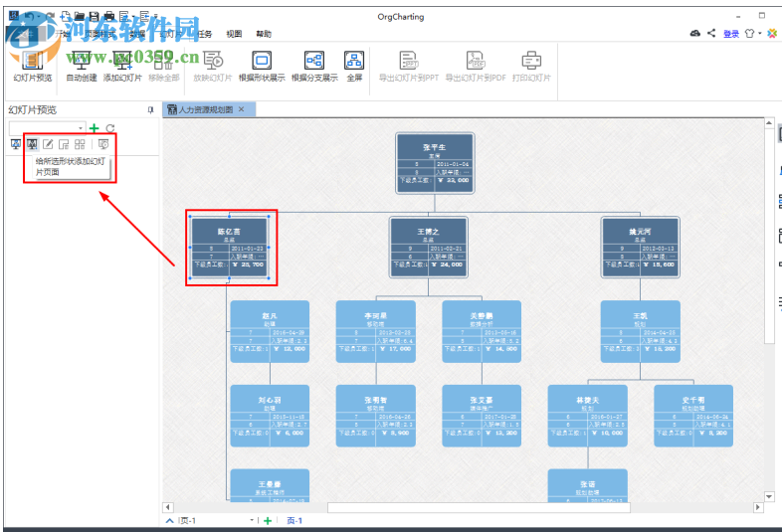The height and width of the screenshot is (532, 782).
Task: Click 自动创建 slides button
Action: tap(82, 67)
